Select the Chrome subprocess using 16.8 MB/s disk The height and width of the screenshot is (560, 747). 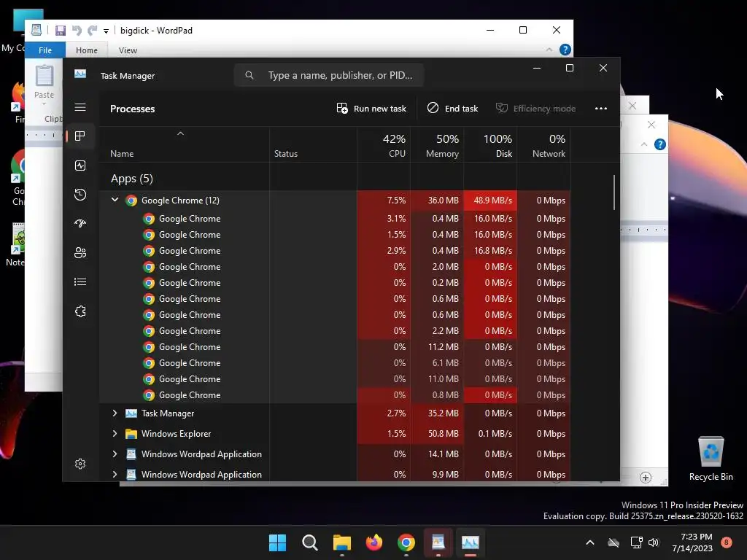334,251
